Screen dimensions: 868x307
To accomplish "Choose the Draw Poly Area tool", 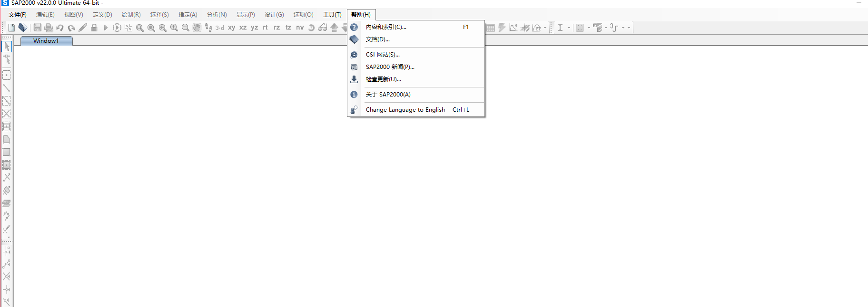I will (7, 139).
